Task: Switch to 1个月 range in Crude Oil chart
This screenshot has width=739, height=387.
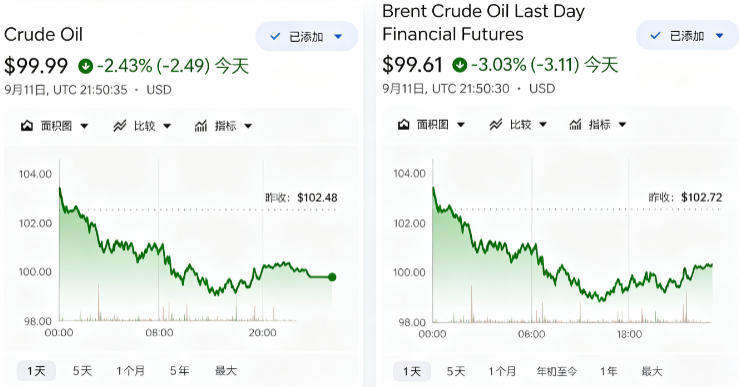Action: (131, 371)
